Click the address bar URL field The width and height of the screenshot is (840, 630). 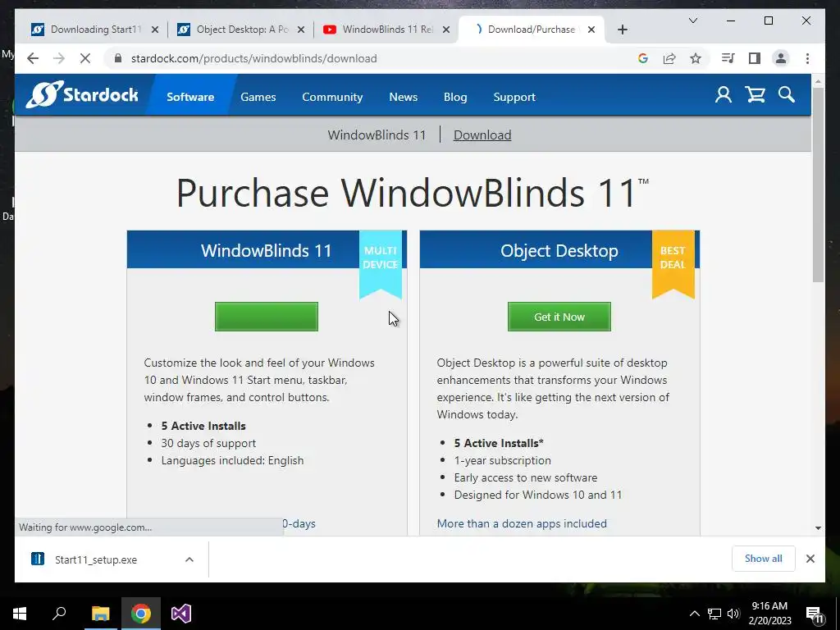point(375,58)
